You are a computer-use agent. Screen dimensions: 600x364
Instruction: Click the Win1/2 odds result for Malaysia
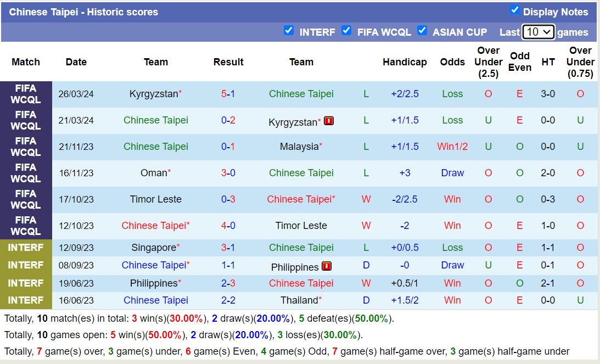[452, 147]
